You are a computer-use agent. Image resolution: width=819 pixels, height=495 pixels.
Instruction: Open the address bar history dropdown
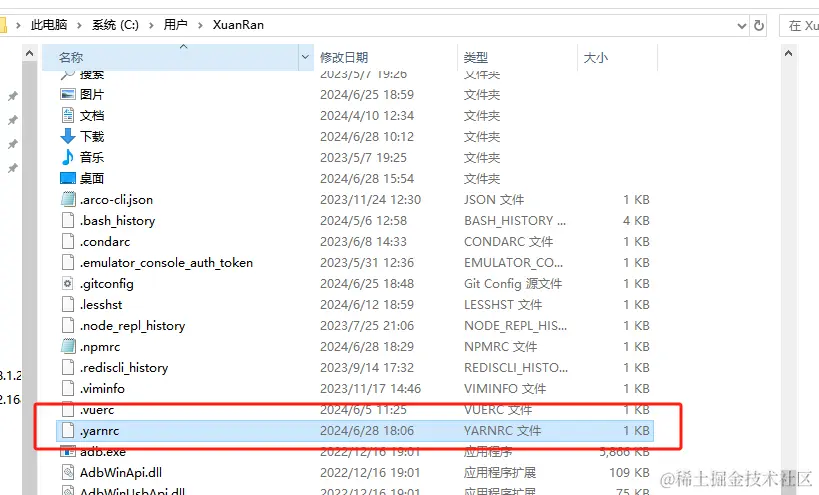pyautogui.click(x=741, y=26)
